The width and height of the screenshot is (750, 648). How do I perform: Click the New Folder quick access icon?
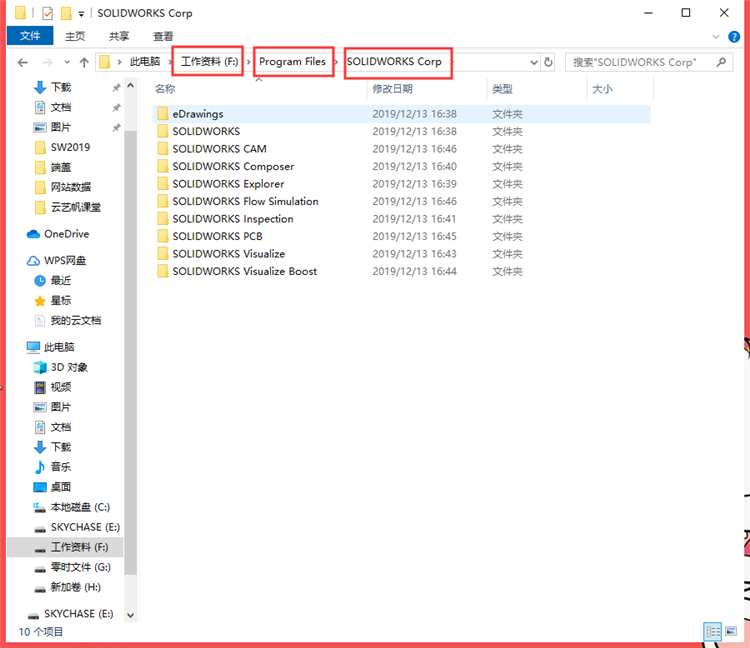pos(66,13)
